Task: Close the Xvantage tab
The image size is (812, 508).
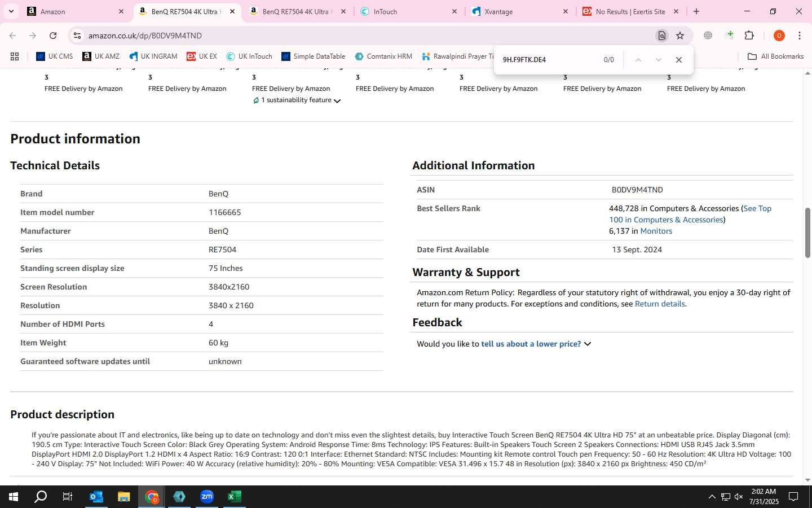Action: point(566,11)
